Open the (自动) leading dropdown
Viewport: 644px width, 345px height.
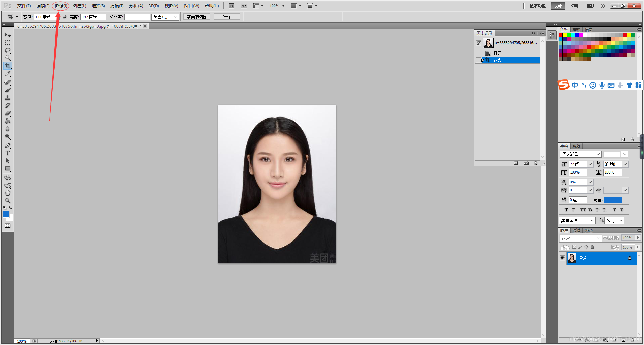pos(625,164)
